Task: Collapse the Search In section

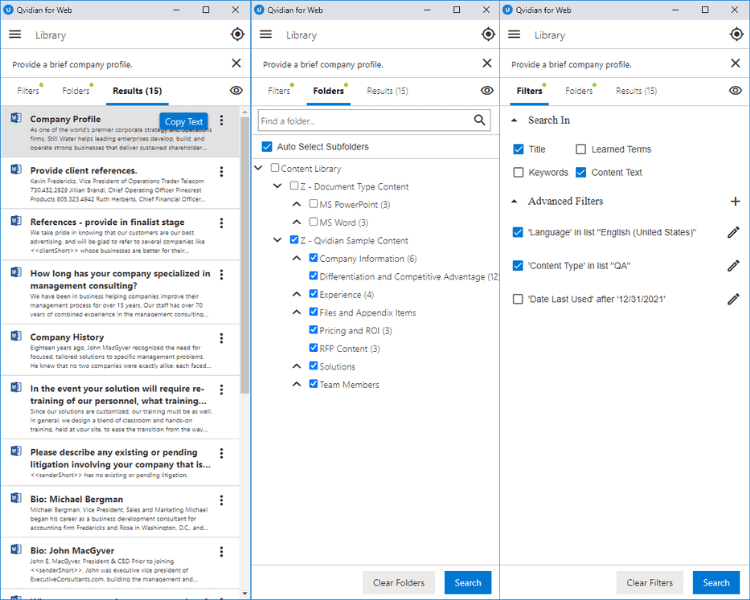Action: [x=515, y=120]
